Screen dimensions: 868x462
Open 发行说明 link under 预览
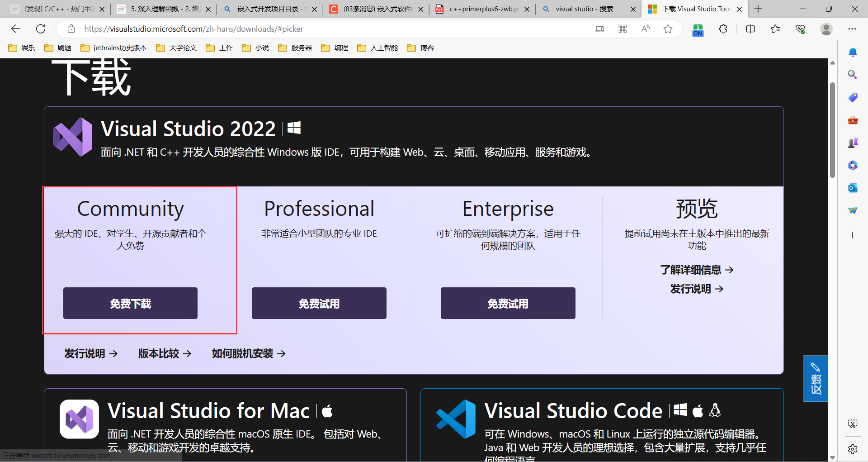click(x=697, y=289)
